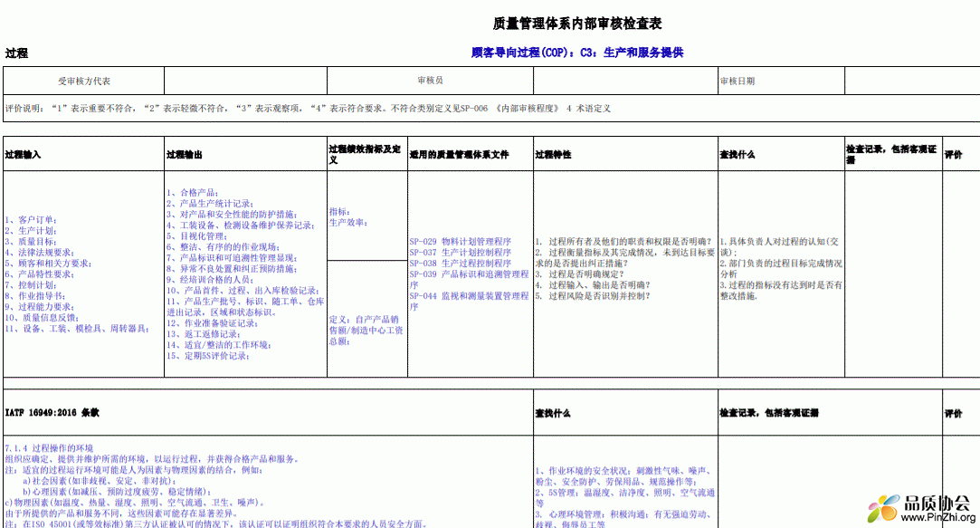The height and width of the screenshot is (528, 980).
Task: Select document SP-039 产品标识和追溯管理程序
Action: pyautogui.click(x=470, y=279)
